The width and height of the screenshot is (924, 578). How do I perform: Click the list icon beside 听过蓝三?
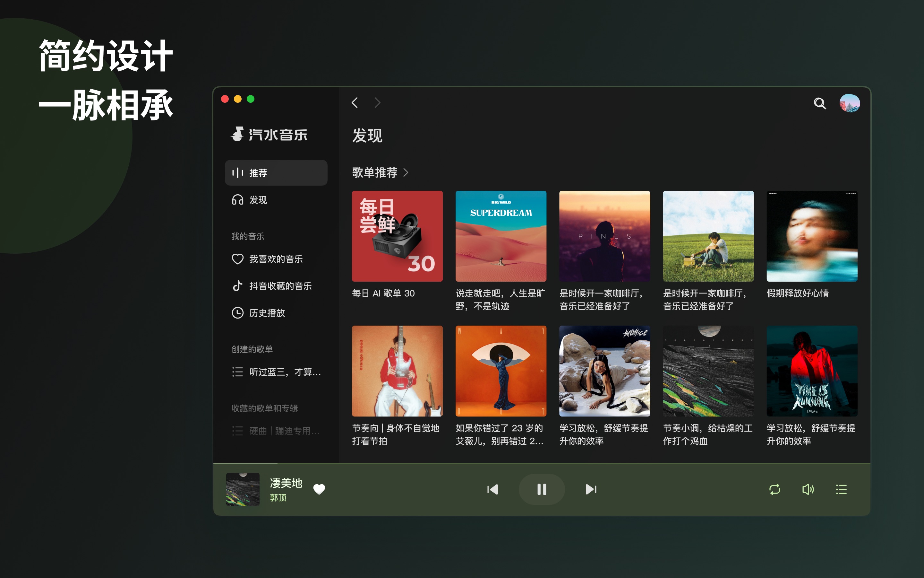(x=237, y=372)
